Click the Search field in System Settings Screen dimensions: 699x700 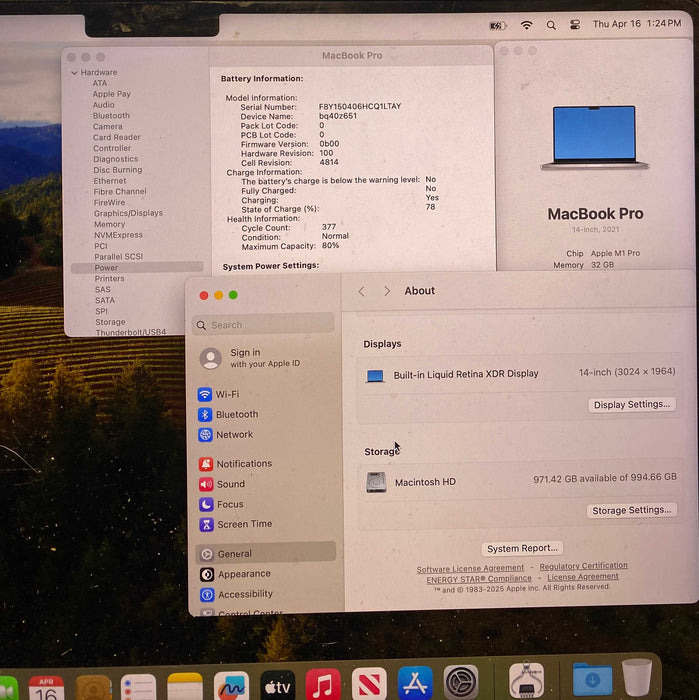coord(263,325)
